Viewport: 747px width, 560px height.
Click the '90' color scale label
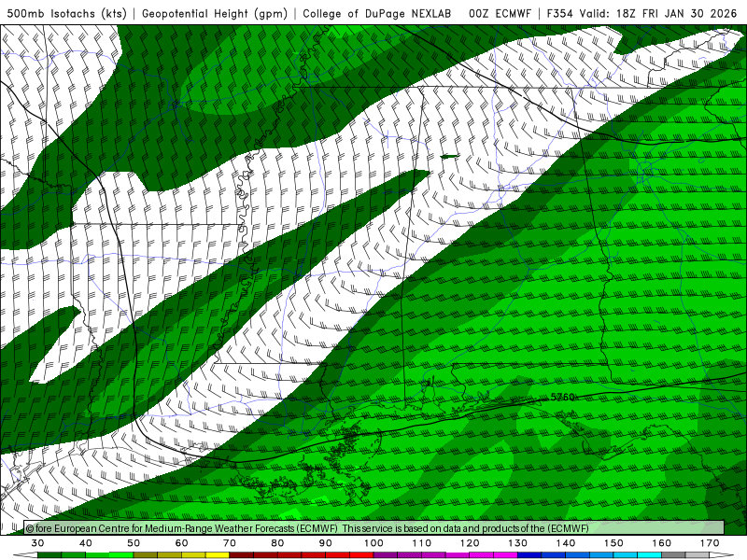tap(326, 543)
